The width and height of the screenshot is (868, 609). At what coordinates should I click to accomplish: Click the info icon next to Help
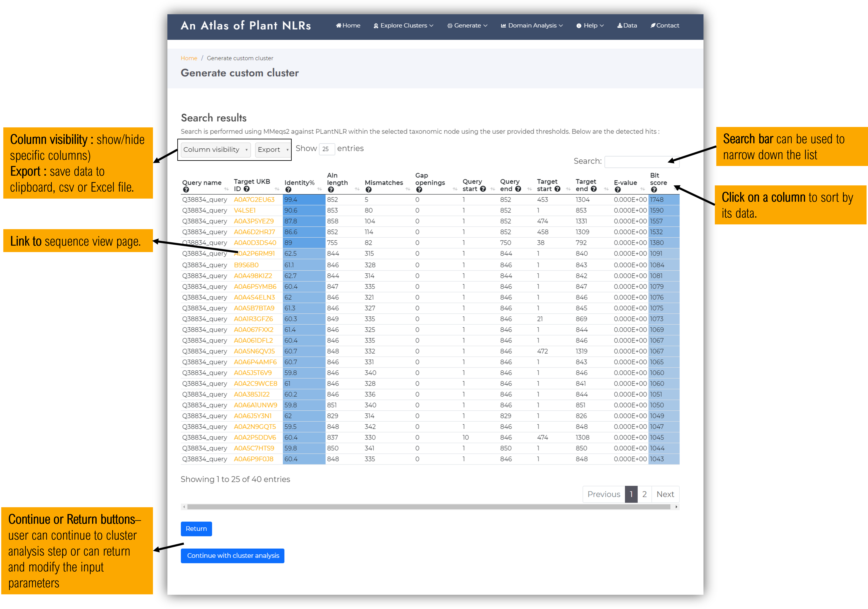click(579, 25)
